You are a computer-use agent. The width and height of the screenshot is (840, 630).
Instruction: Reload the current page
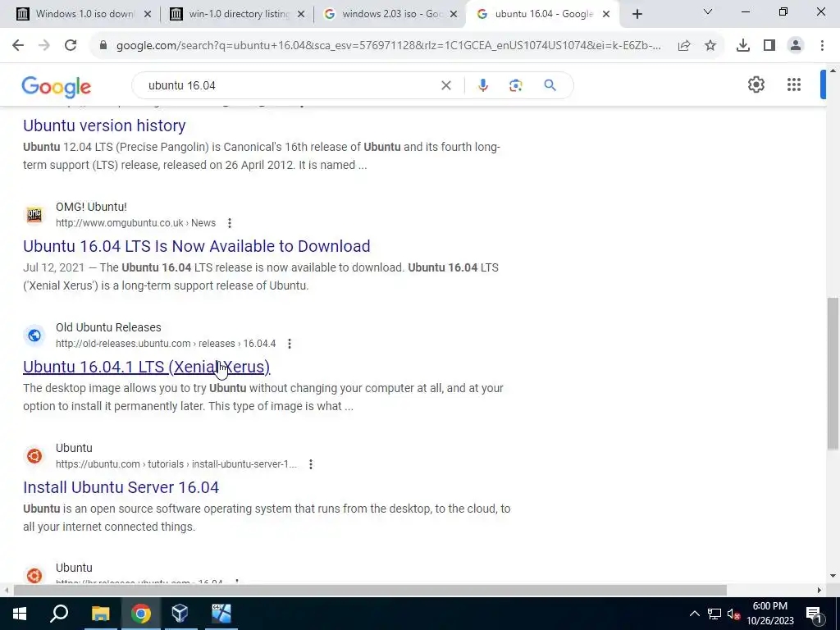point(71,46)
